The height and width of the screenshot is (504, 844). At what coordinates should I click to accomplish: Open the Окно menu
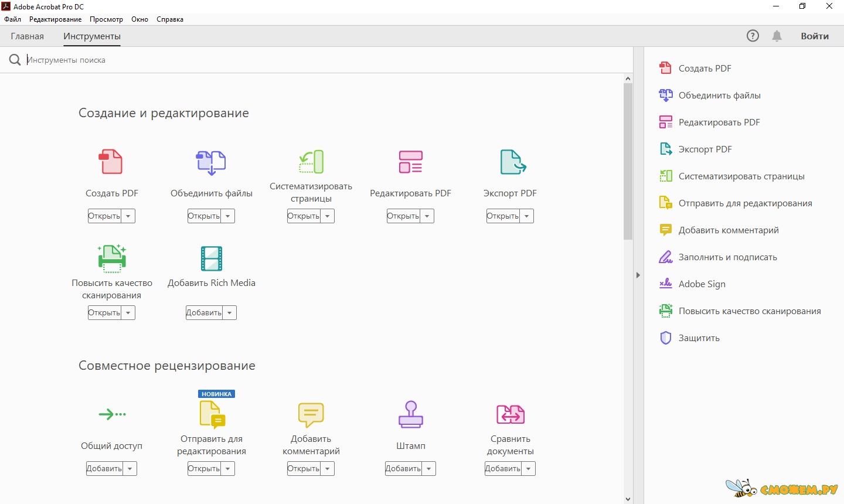139,19
